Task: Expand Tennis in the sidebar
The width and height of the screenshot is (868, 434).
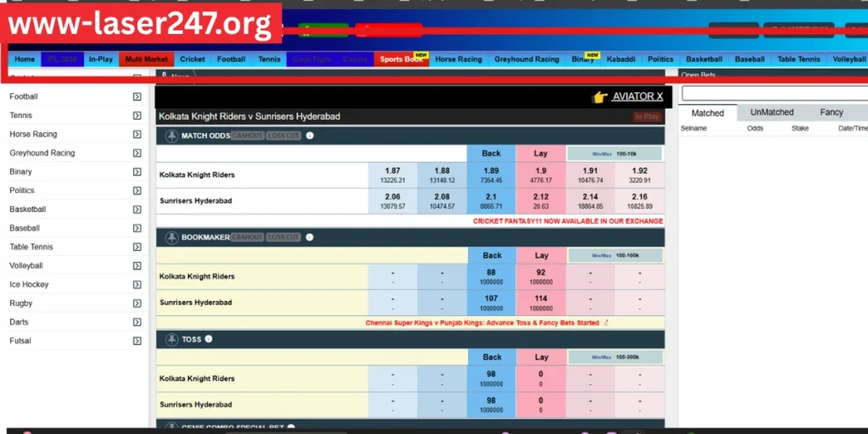Action: pos(137,115)
